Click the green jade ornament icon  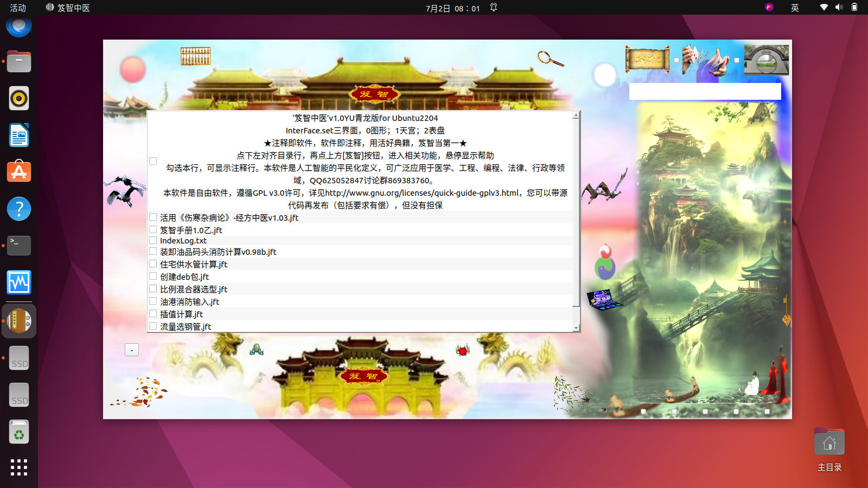(257, 350)
